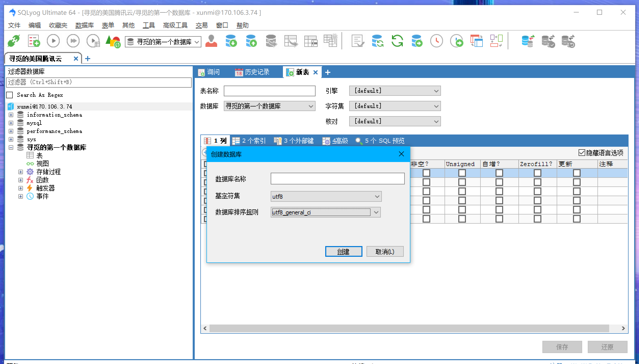Add a new connection tab with plus
This screenshot has height=364, width=639.
pyautogui.click(x=88, y=59)
